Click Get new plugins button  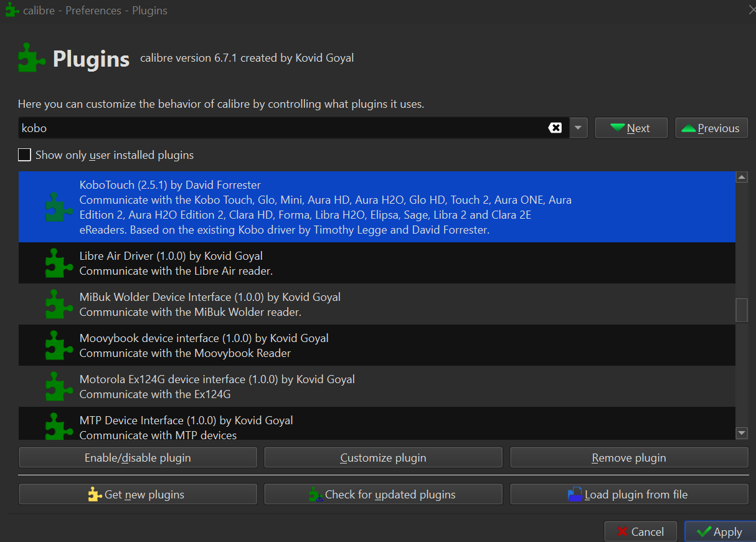coord(138,495)
